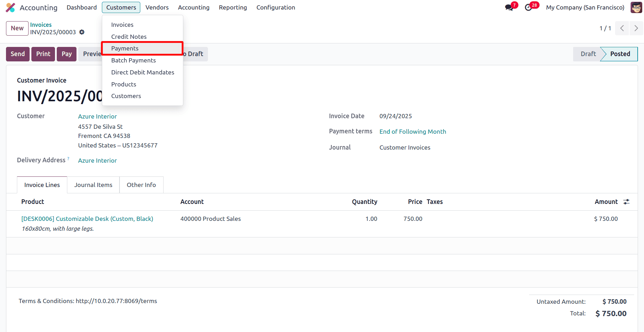The height and width of the screenshot is (332, 644).
Task: Click the Odoo Accounting app logo icon
Action: 11,7
